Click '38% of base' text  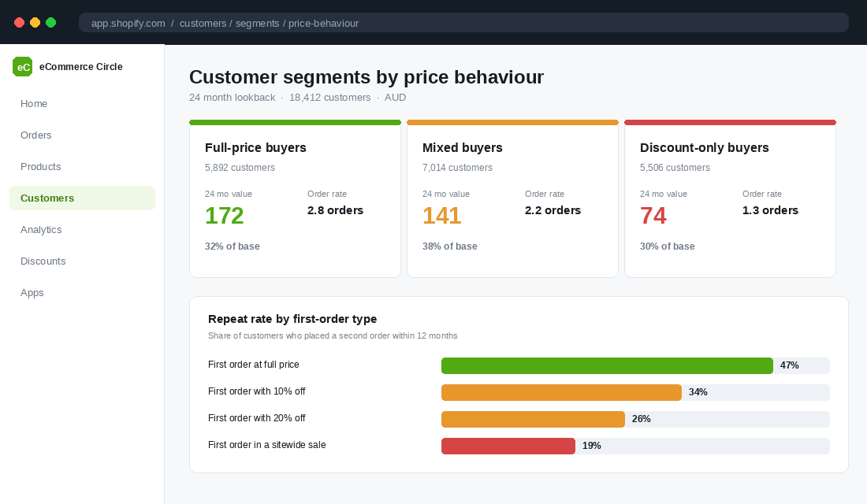(x=449, y=246)
